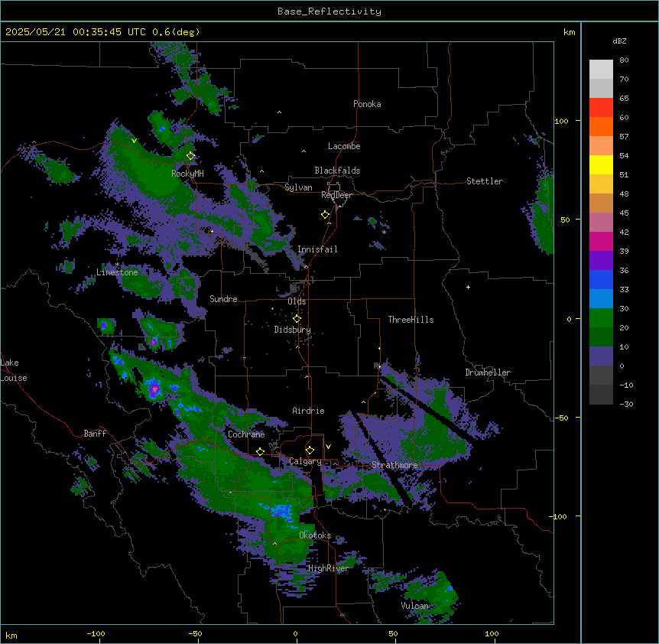The image size is (659, 644).
Task: Click the Vulcan city label
Action: click(415, 606)
